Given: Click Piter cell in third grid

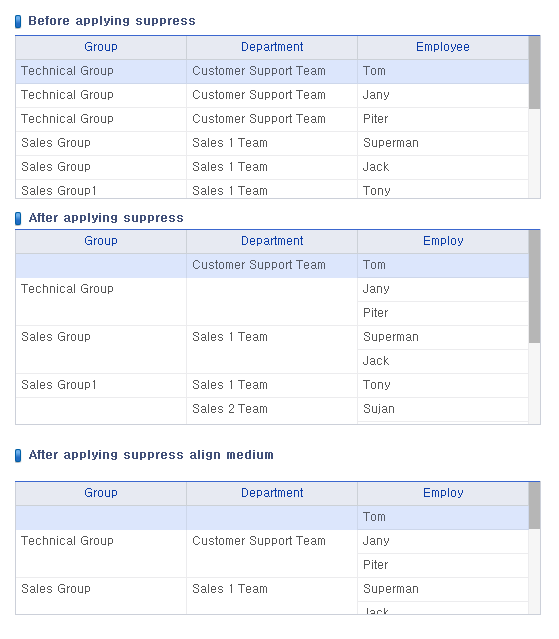Looking at the screenshot, I should click(x=443, y=565).
